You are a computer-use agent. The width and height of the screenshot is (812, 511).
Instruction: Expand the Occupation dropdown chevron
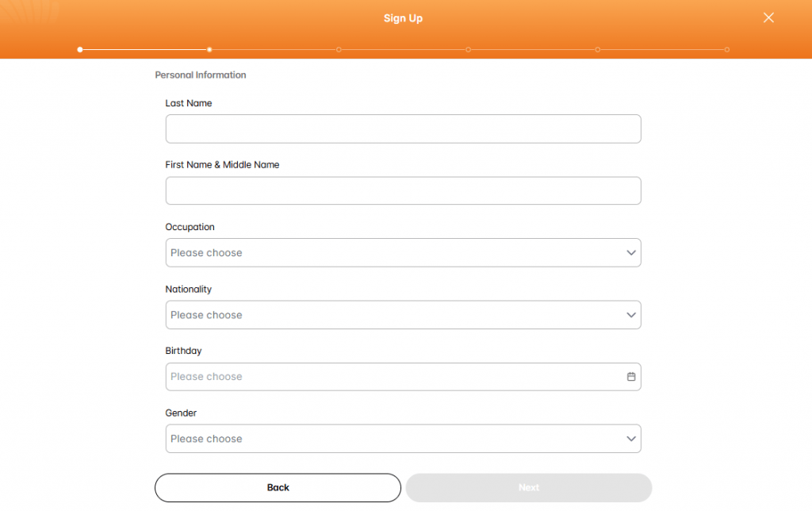[631, 253]
